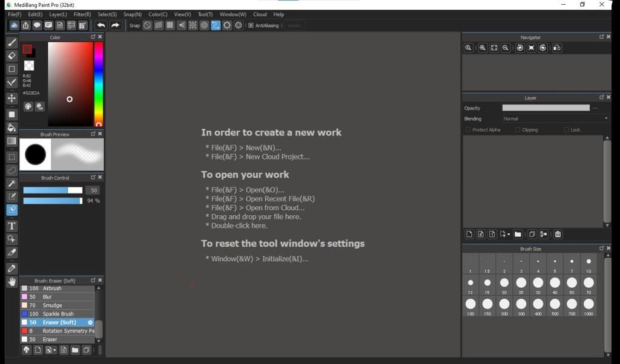Select the Dot tool with dotted brush icon
620x364 pixels.
pos(12,82)
